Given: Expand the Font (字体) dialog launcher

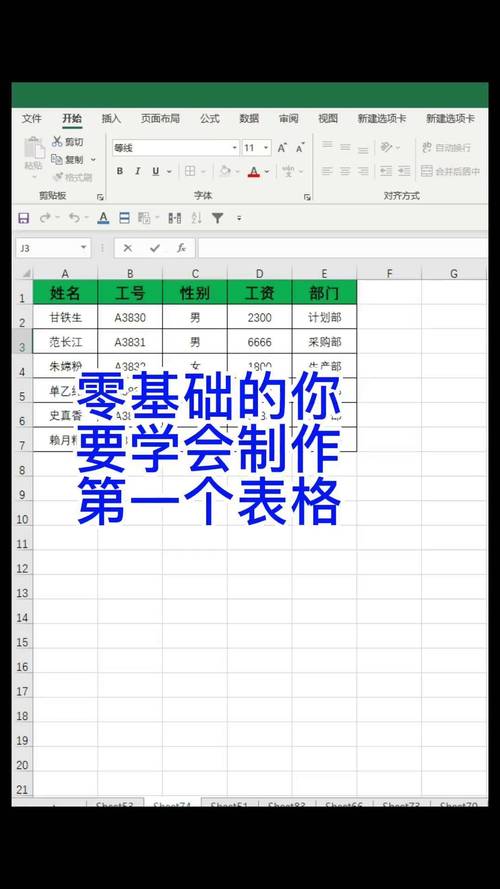Looking at the screenshot, I should point(307,197).
